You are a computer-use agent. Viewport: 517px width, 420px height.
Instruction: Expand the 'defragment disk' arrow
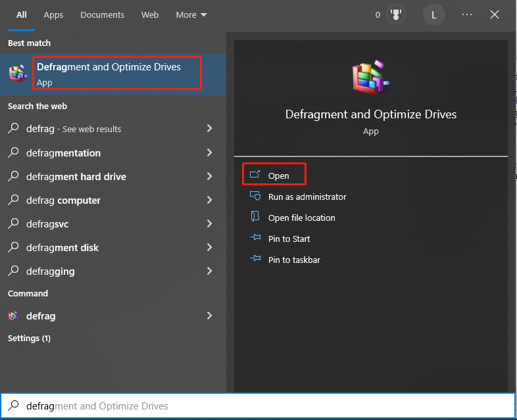point(209,247)
